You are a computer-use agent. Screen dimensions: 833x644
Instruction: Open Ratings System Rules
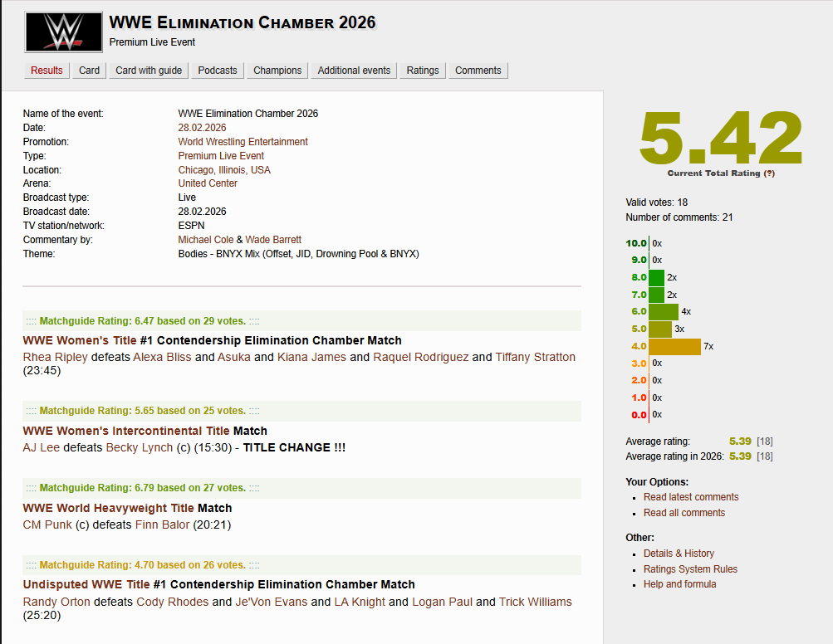pyautogui.click(x=691, y=569)
